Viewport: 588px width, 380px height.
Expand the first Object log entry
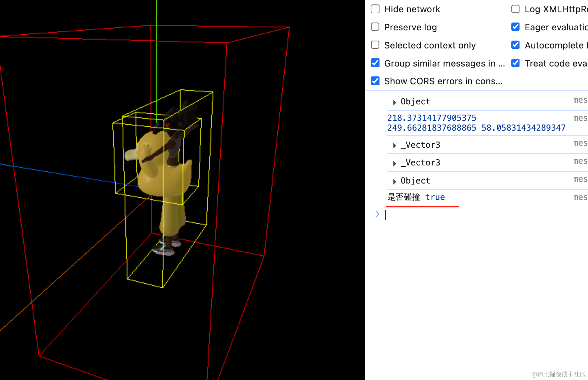tap(394, 102)
